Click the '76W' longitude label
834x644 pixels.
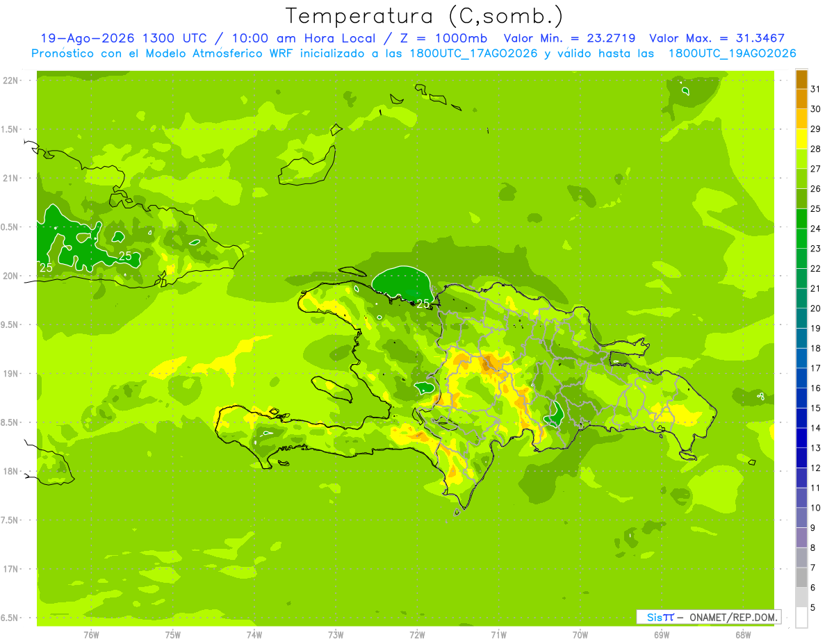[91, 634]
